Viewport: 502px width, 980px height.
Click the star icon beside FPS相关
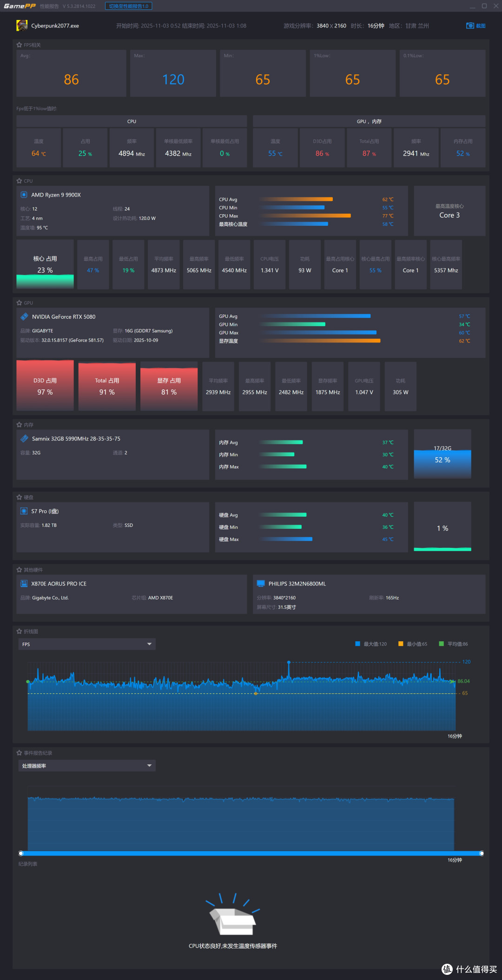[x=19, y=45]
